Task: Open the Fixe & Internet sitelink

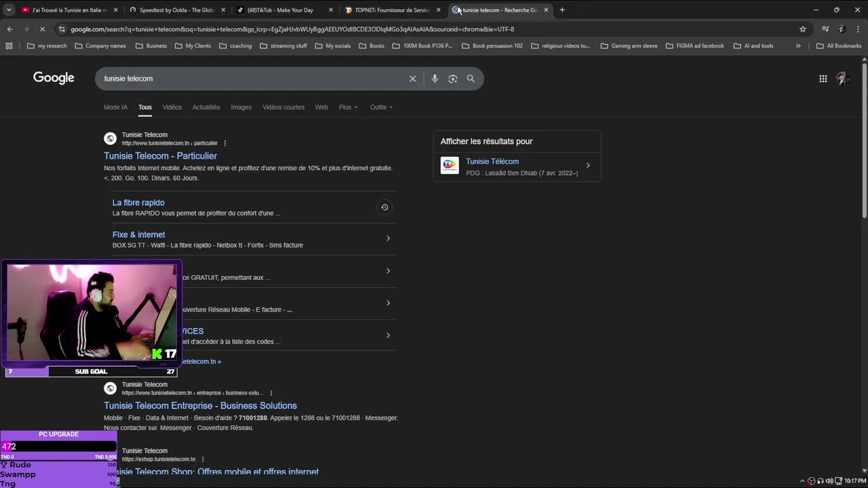Action: 138,235
